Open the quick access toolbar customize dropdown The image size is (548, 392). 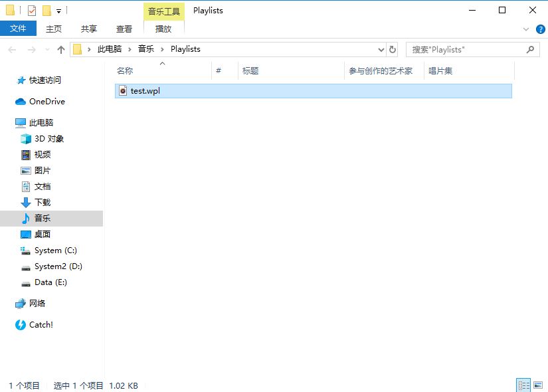coord(59,11)
